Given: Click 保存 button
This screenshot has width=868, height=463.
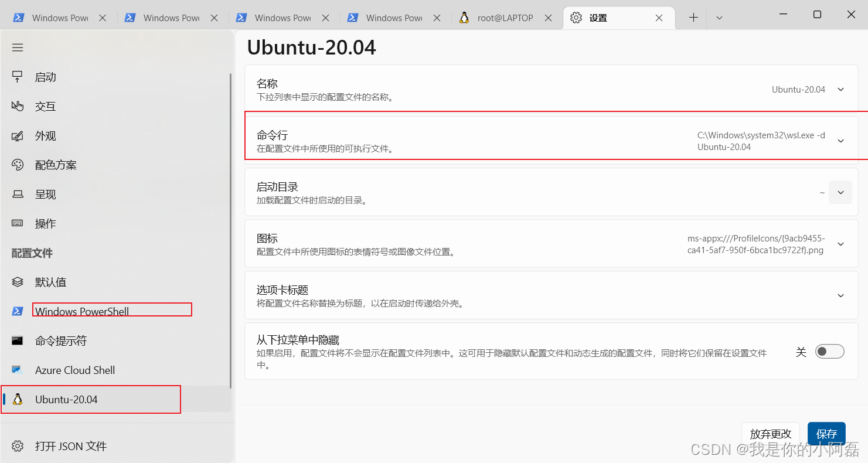Looking at the screenshot, I should click(x=826, y=434).
